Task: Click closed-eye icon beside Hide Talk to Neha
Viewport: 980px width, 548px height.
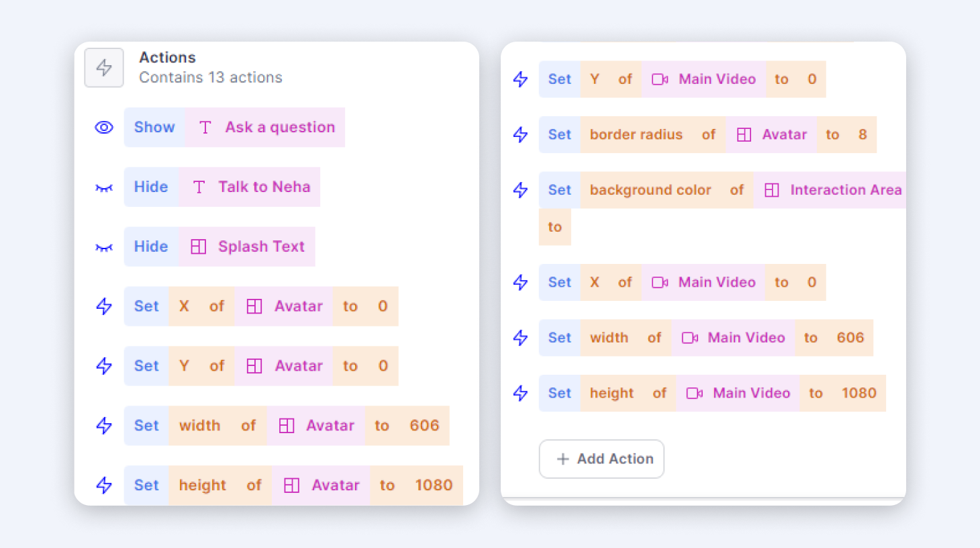Action: 104,188
